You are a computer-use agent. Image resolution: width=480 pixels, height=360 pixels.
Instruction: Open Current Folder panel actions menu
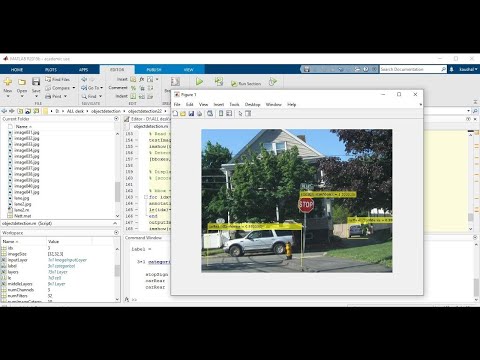point(116,119)
